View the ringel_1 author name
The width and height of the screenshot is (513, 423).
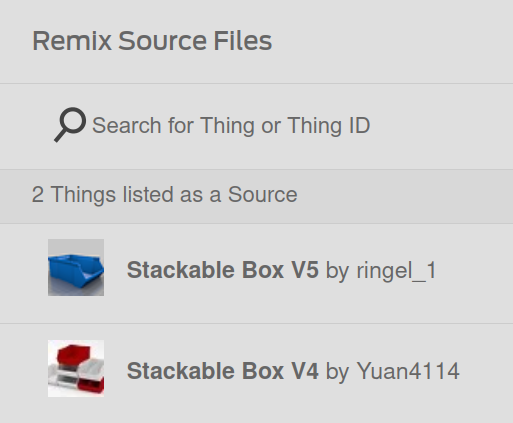click(x=396, y=270)
